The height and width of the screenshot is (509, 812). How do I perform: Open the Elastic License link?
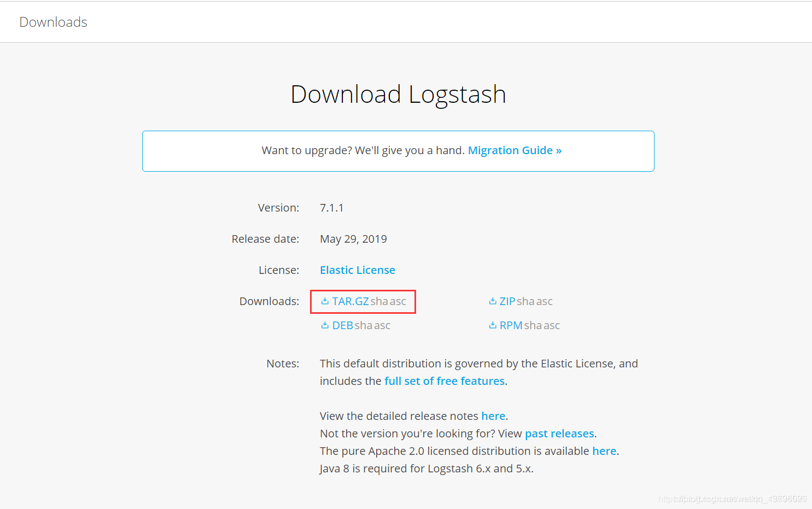[x=358, y=270]
